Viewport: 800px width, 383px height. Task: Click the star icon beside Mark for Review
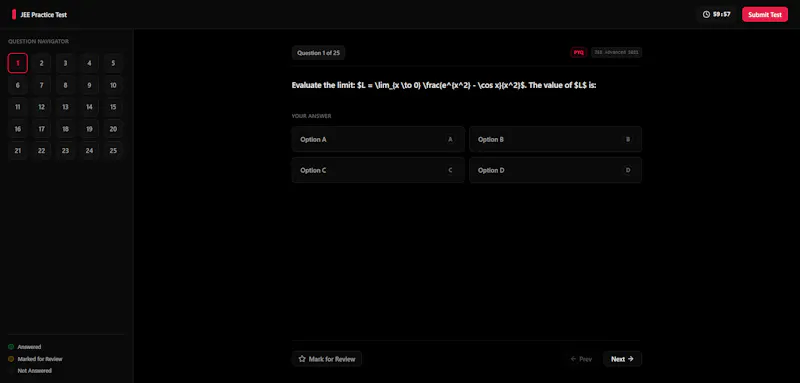[x=302, y=359]
